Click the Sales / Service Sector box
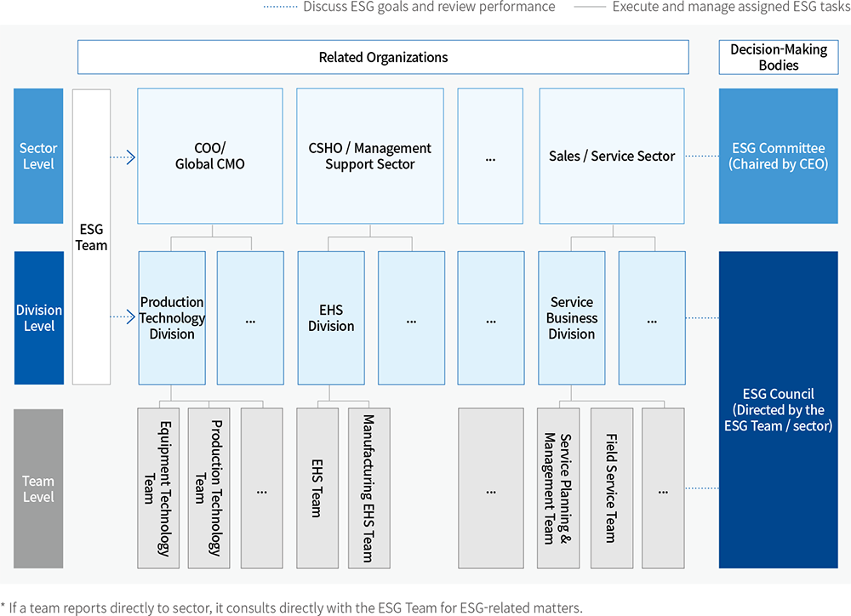The image size is (851, 616). pos(612,157)
